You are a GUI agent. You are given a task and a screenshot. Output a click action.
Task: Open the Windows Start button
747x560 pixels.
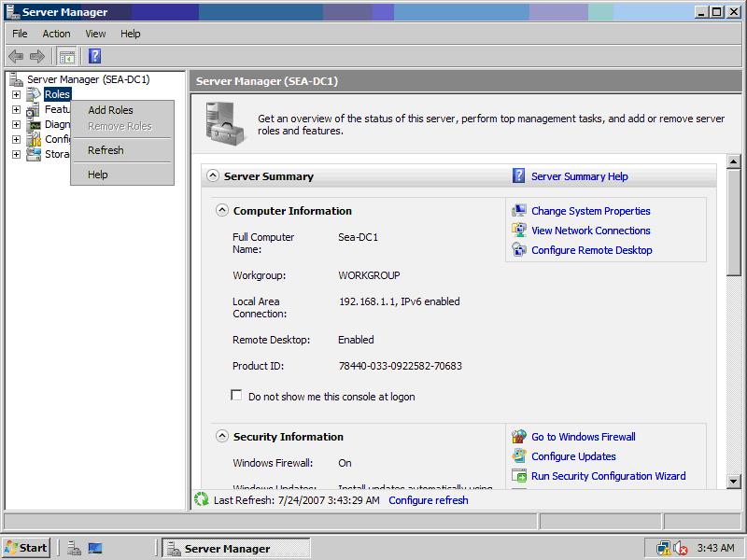click(26, 548)
